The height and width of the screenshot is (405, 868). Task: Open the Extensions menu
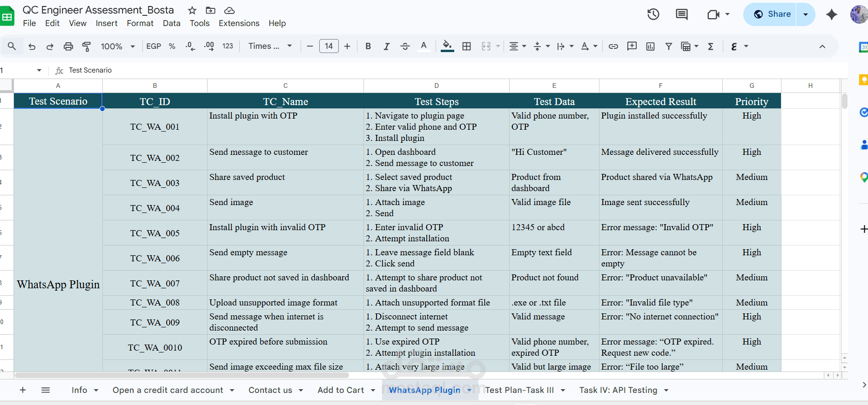[239, 23]
